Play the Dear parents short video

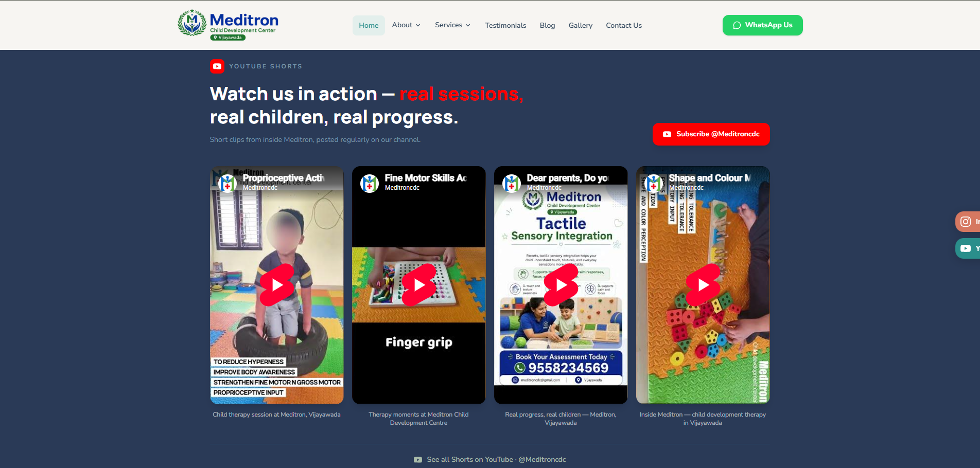tap(561, 285)
